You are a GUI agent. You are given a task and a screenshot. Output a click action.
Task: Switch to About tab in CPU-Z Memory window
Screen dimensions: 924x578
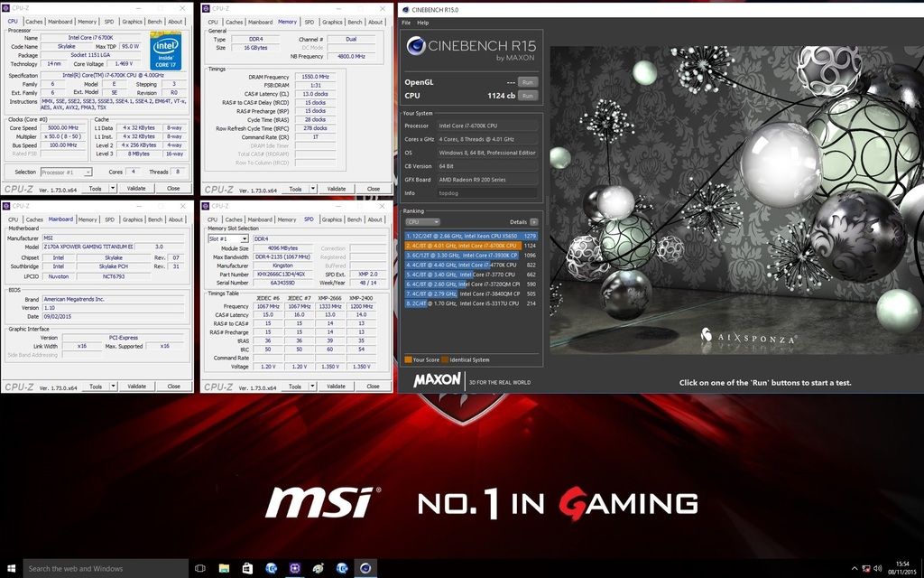pyautogui.click(x=375, y=22)
